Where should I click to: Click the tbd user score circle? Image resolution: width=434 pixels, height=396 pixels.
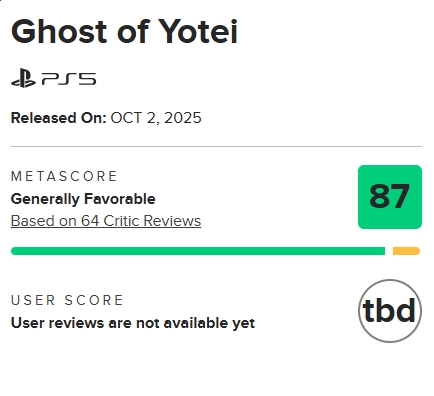[x=390, y=311]
